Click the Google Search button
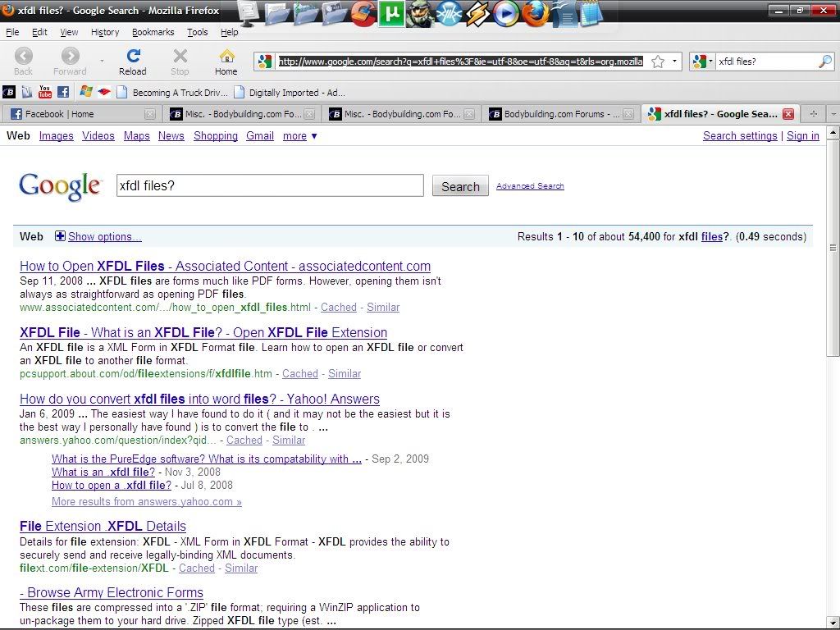Screen dimensions: 840x630 click(x=460, y=186)
